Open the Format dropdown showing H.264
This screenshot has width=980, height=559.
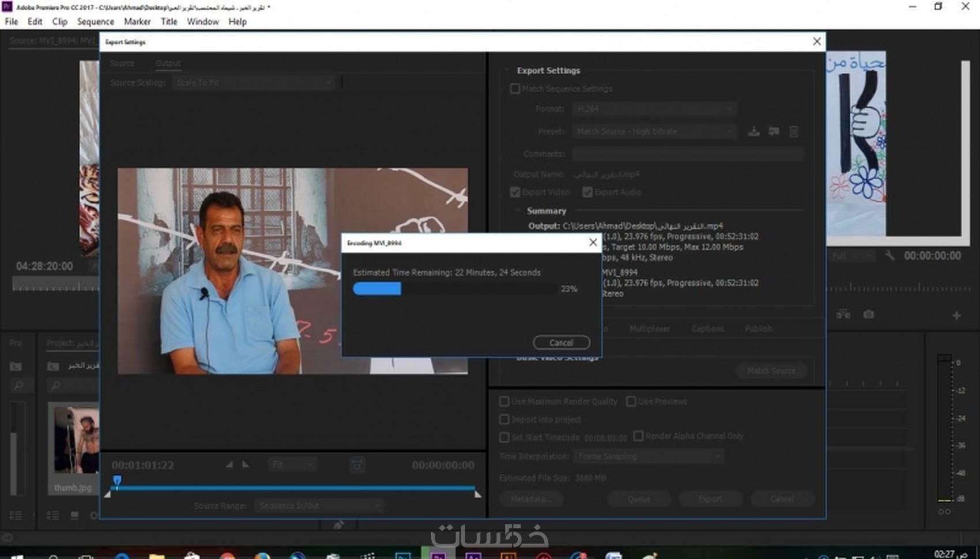pyautogui.click(x=654, y=108)
